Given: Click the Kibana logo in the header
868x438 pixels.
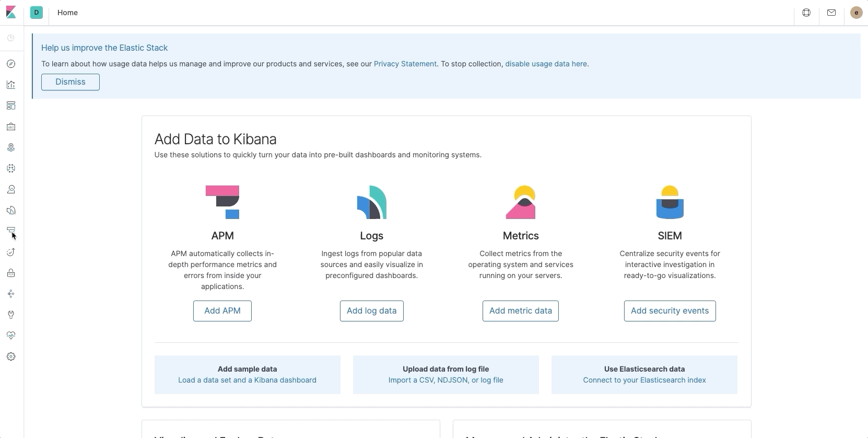Looking at the screenshot, I should click(11, 13).
